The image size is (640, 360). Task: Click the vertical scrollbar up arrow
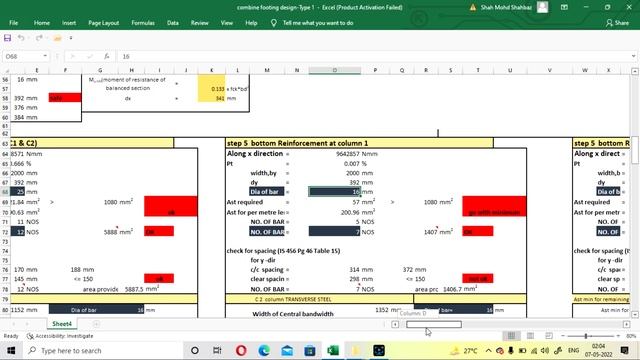pyautogui.click(x=635, y=71)
